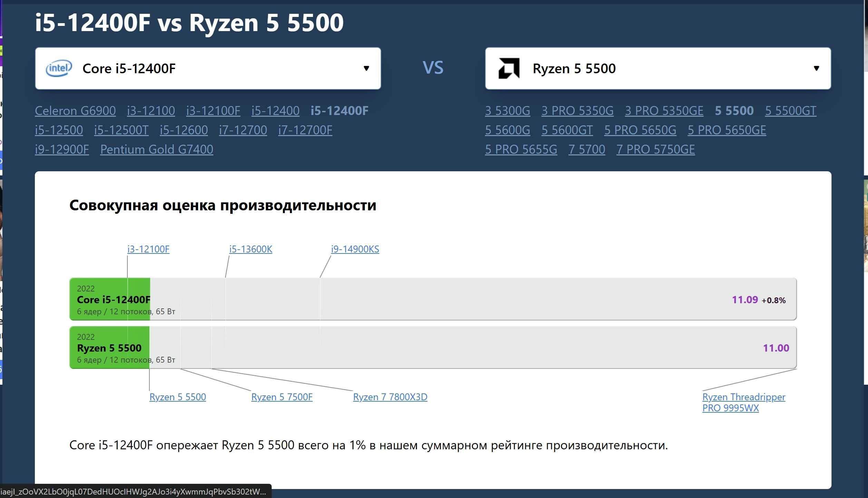
Task: Open the 3 PRO 5350GE link
Action: point(664,111)
